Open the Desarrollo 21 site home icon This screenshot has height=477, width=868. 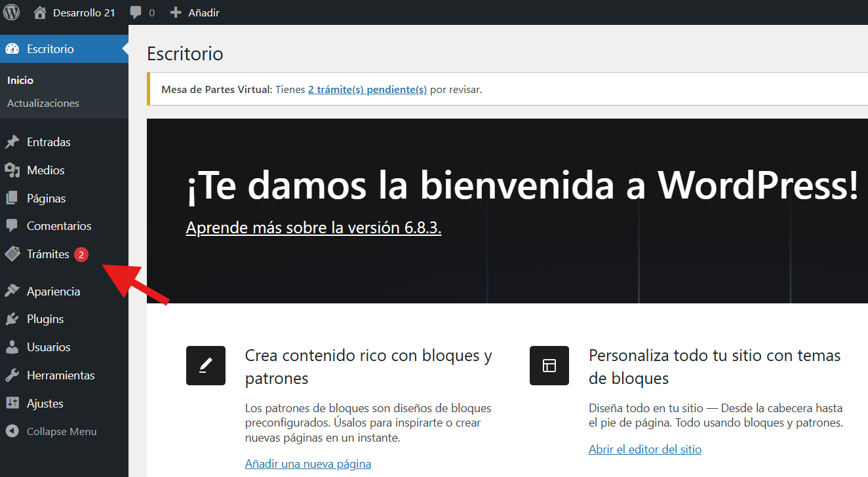[x=40, y=12]
